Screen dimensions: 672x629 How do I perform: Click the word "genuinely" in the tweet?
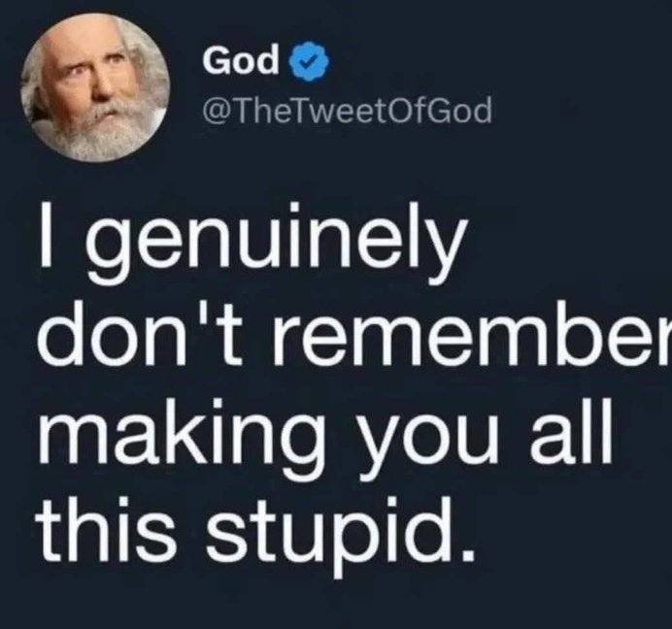[275, 245]
